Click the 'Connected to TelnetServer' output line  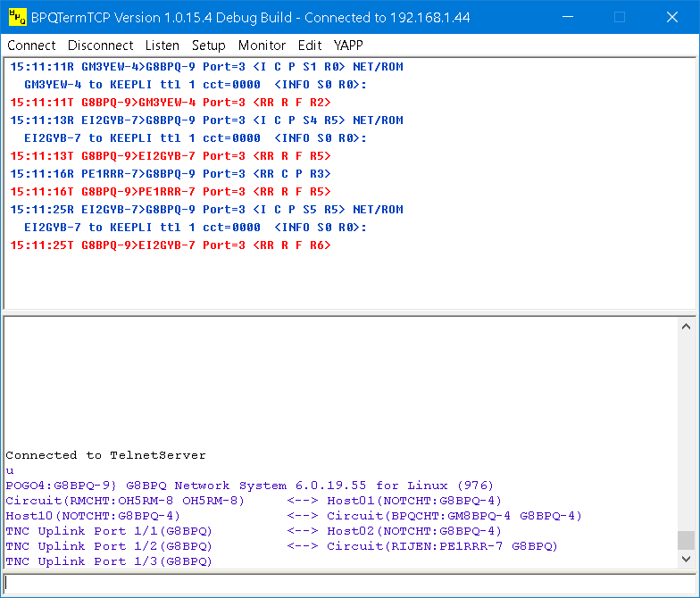click(x=105, y=455)
